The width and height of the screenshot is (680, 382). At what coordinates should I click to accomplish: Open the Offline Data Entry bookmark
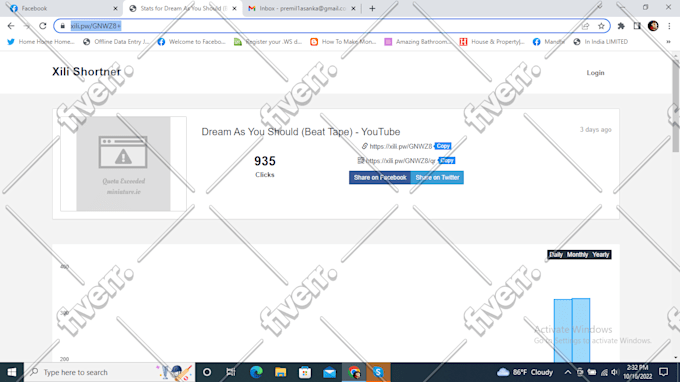click(x=116, y=42)
